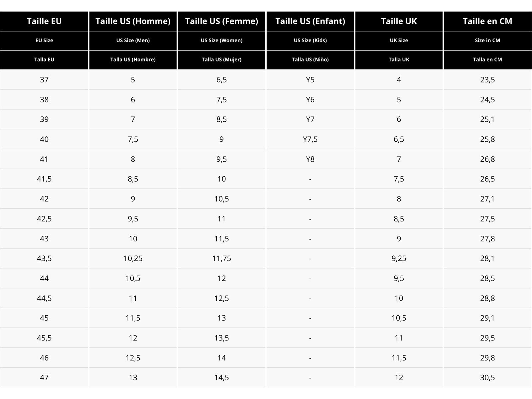Select EU size 41,5 cell
The width and height of the screenshot is (532, 399).
coord(44,179)
